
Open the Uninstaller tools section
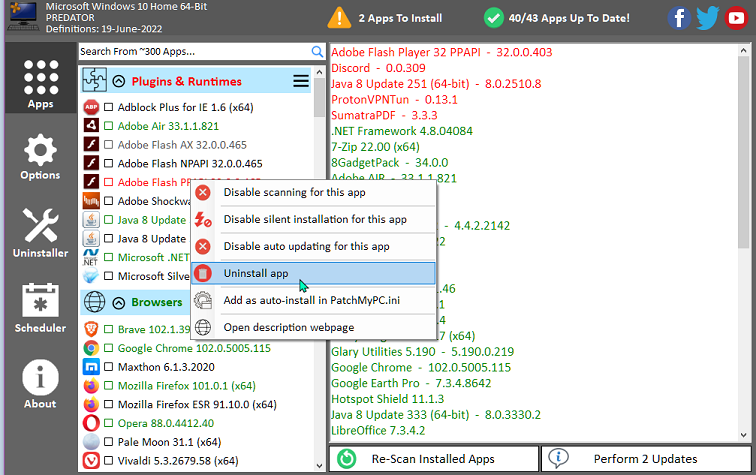[x=40, y=233]
